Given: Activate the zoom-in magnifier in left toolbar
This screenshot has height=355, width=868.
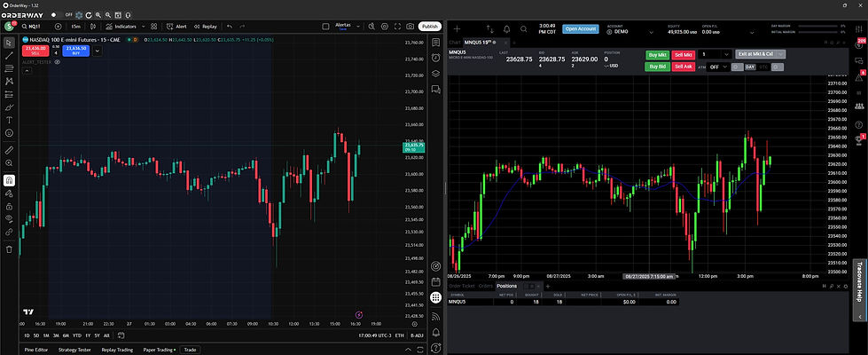Looking at the screenshot, I should [x=9, y=163].
